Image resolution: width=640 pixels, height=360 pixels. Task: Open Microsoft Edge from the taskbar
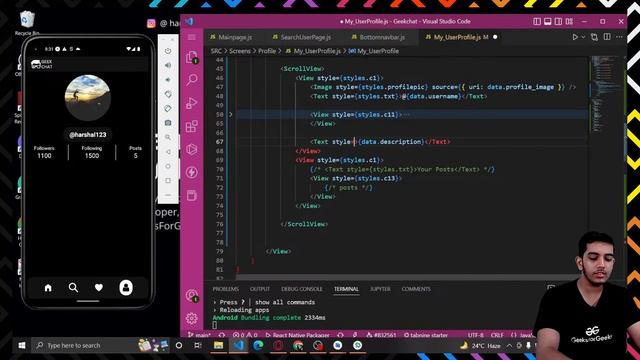pos(258,346)
